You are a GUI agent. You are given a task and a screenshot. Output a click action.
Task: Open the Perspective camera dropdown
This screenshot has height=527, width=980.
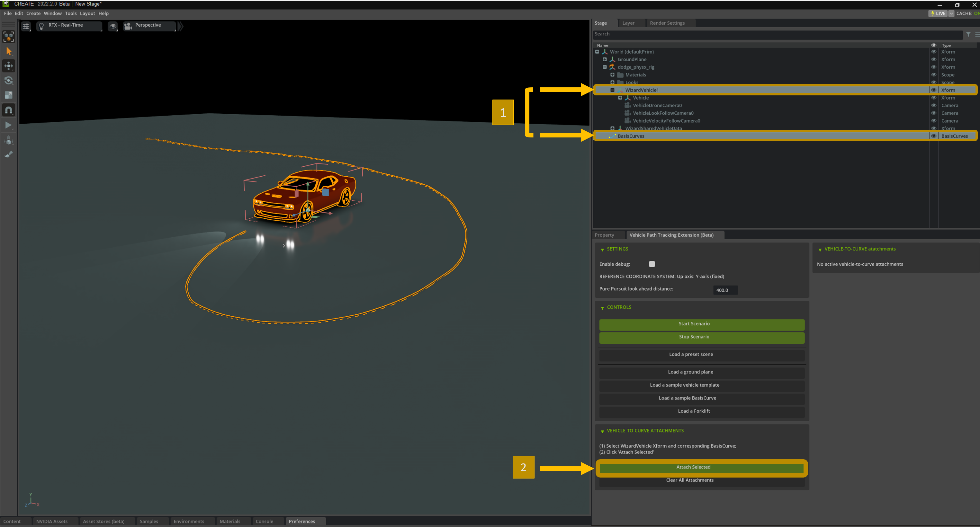click(149, 25)
